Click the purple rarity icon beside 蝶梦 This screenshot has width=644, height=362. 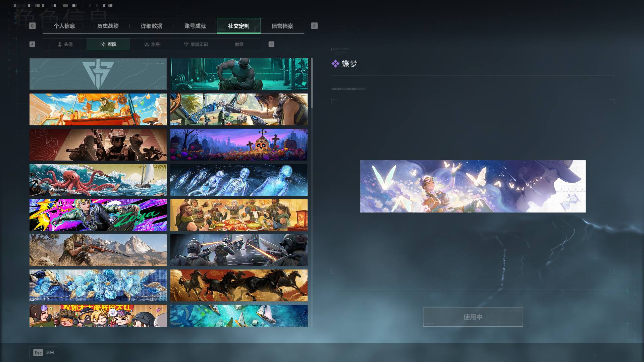pos(335,64)
